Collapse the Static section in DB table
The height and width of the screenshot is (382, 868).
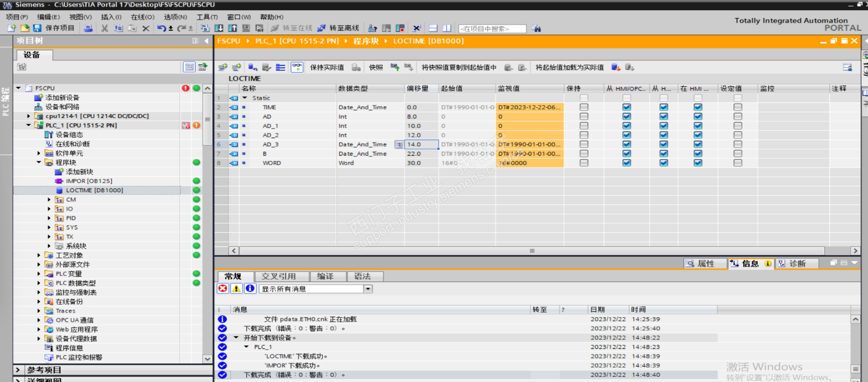tap(245, 98)
